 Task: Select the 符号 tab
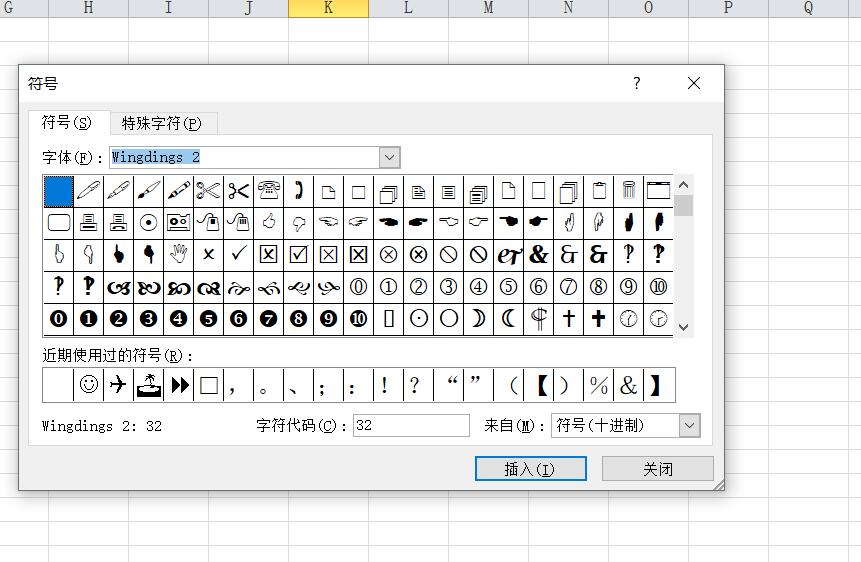pyautogui.click(x=66, y=122)
